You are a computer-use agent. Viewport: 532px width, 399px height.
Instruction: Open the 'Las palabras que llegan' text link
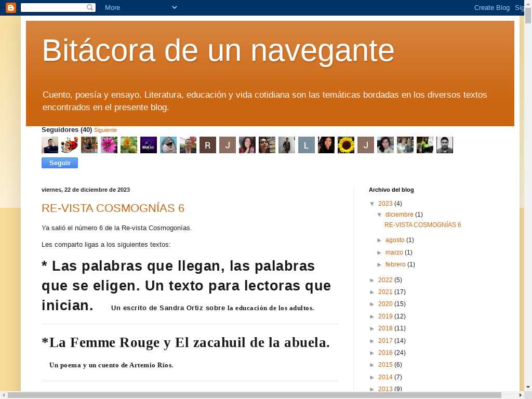coord(187,286)
